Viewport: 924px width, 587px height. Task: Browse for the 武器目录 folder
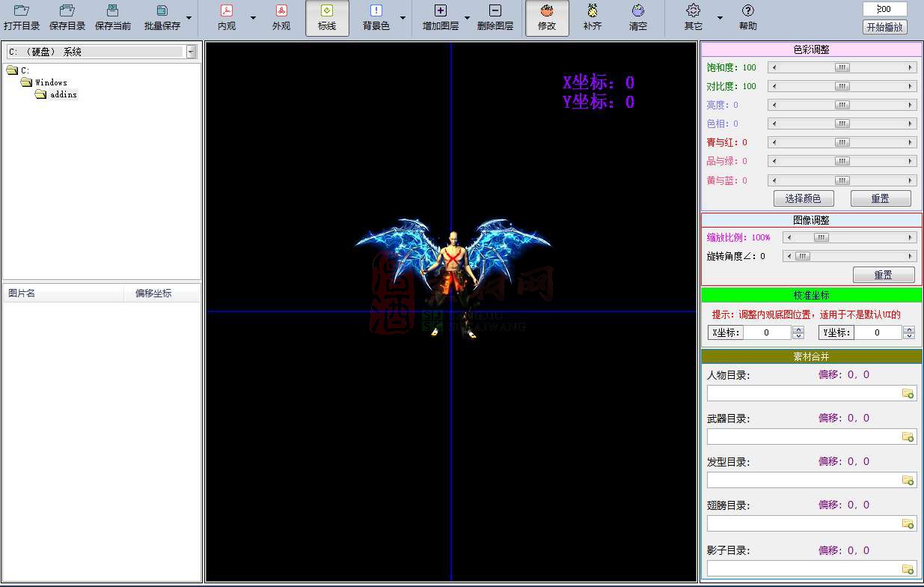908,437
